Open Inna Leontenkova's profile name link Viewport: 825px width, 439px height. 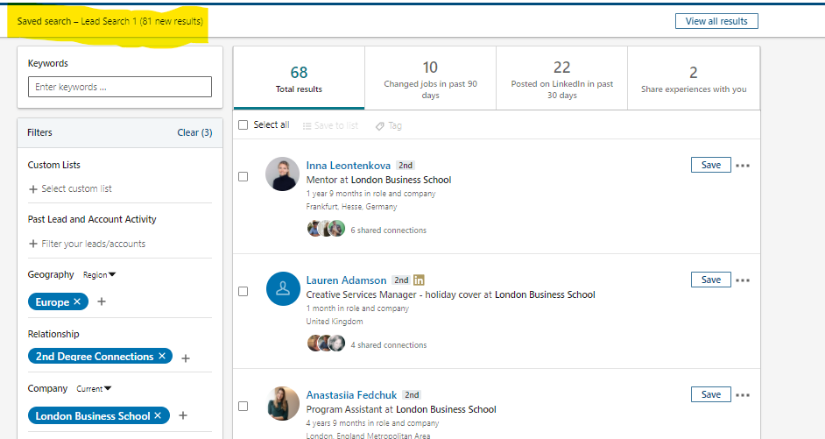[x=348, y=165]
